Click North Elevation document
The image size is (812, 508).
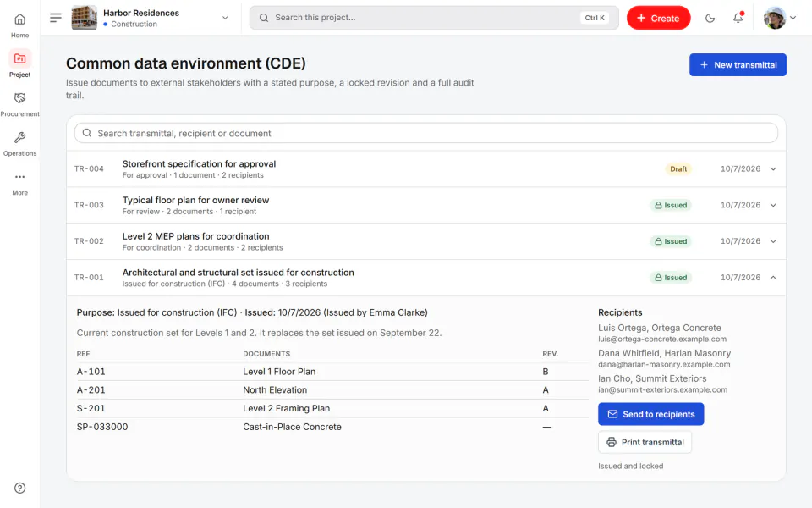275,389
